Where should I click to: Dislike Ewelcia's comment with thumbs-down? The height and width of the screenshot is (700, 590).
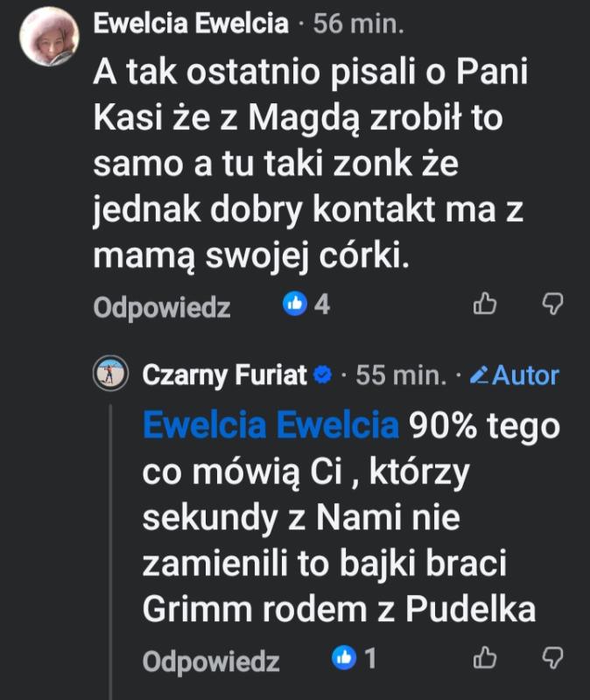[552, 304]
